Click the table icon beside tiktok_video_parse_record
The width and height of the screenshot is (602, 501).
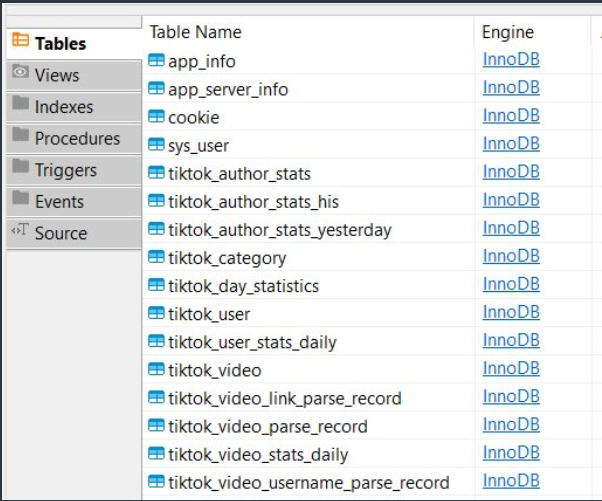pos(156,425)
